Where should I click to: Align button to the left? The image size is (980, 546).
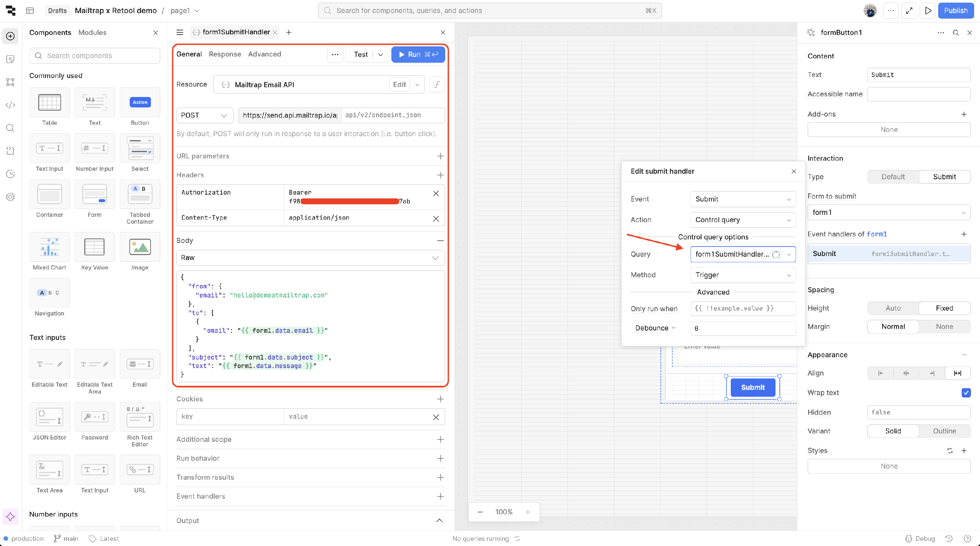click(881, 373)
